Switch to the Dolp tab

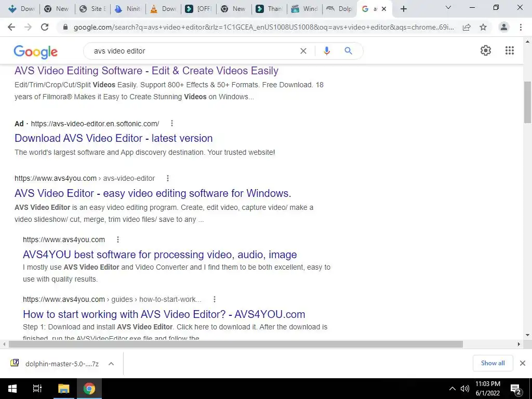[x=339, y=9]
